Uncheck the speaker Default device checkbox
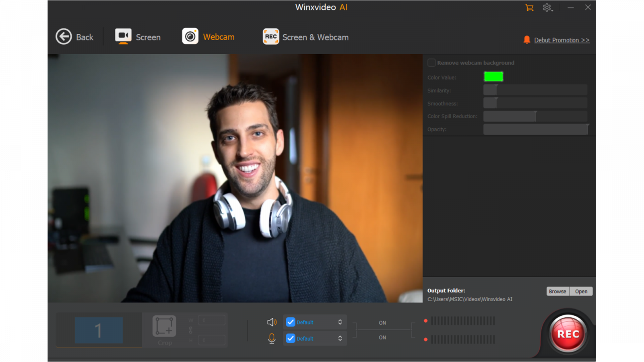The height and width of the screenshot is (362, 644). [291, 322]
